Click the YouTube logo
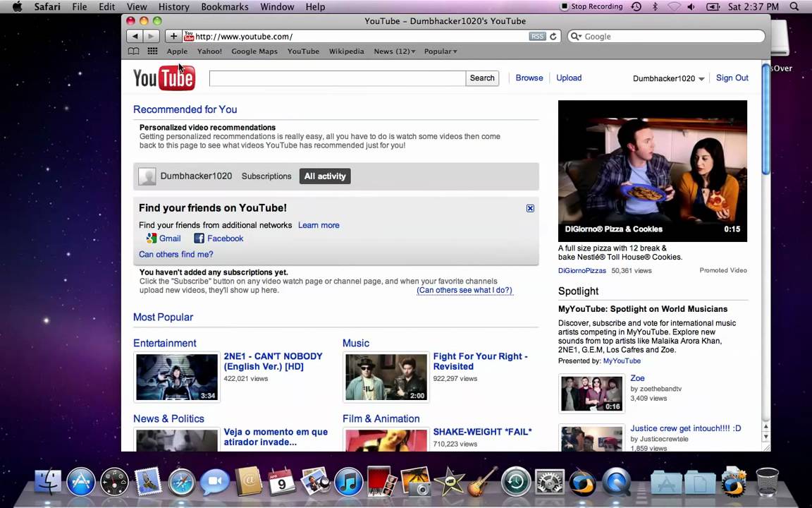 [x=164, y=78]
